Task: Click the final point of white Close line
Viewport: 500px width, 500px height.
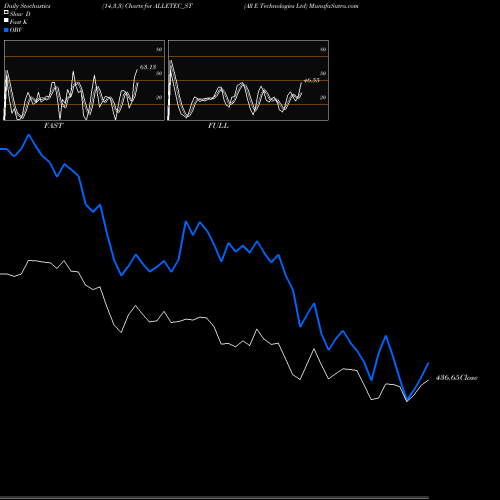Action: tap(428, 380)
